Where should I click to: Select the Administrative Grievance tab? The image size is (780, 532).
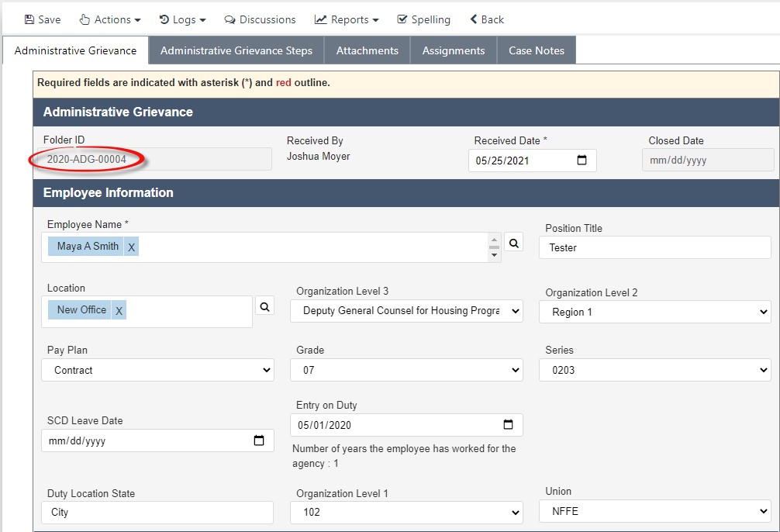point(75,50)
